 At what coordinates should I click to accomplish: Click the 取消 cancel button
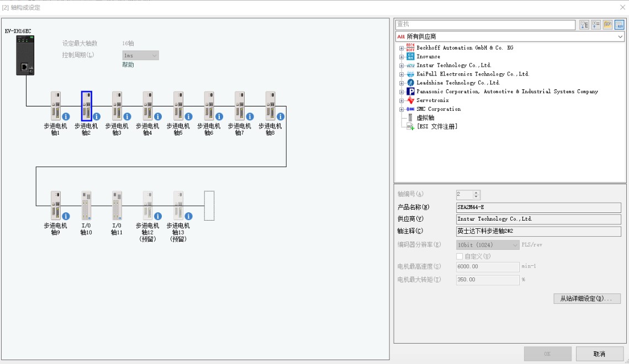coord(599,354)
